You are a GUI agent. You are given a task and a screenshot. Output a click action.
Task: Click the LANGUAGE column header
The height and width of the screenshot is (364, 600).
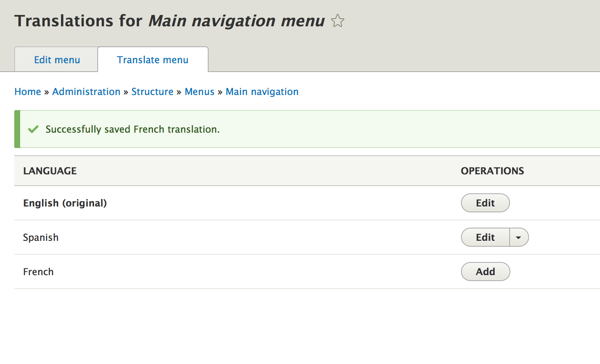tap(50, 171)
